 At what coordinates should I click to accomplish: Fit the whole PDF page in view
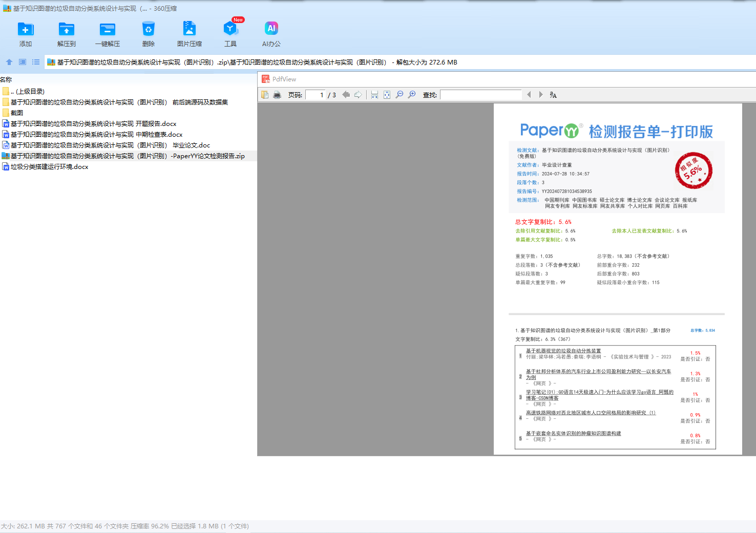387,95
